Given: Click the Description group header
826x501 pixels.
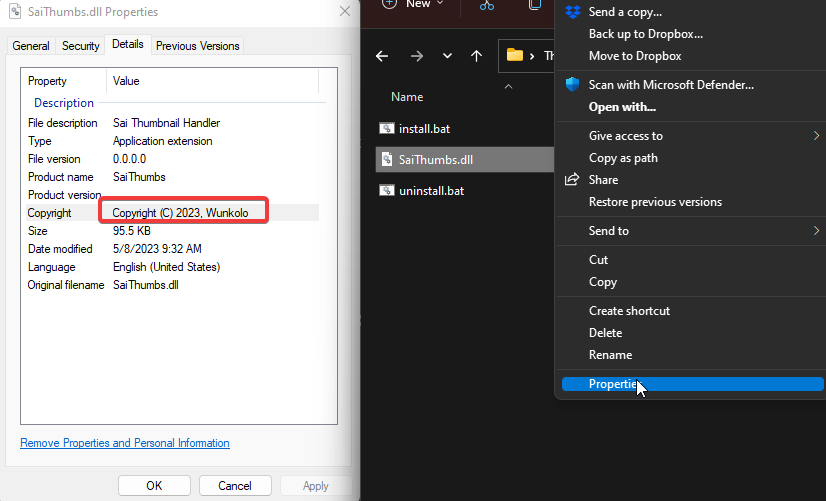Looking at the screenshot, I should point(64,103).
